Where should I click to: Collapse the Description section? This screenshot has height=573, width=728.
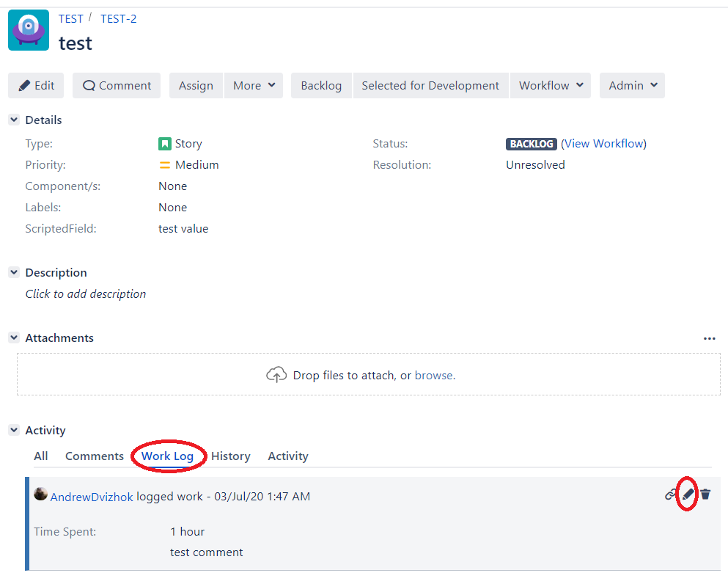tap(14, 272)
